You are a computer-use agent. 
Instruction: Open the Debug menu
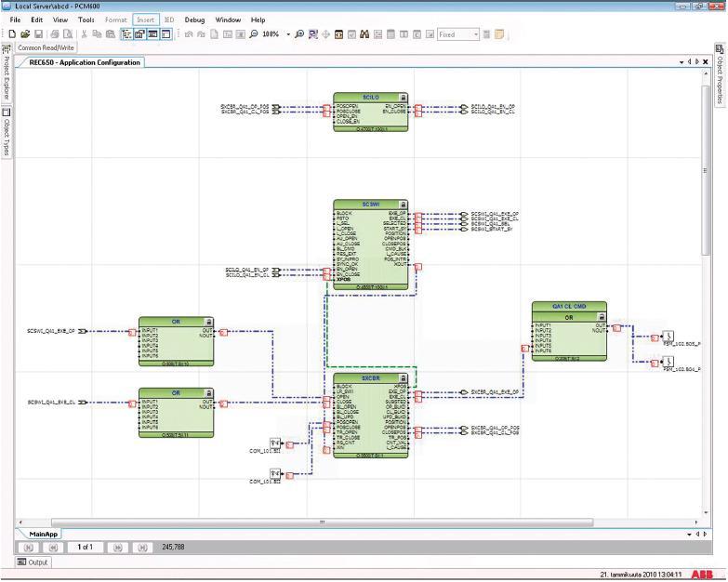194,20
